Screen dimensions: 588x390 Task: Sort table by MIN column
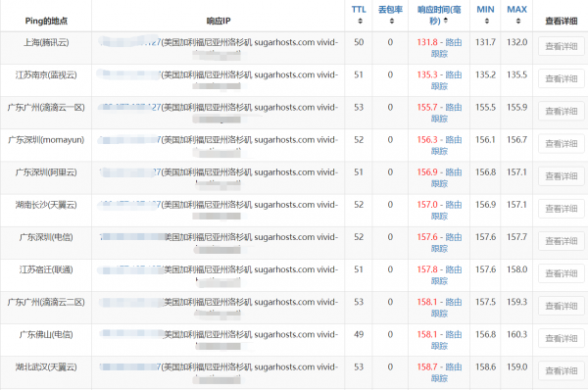[x=486, y=21]
